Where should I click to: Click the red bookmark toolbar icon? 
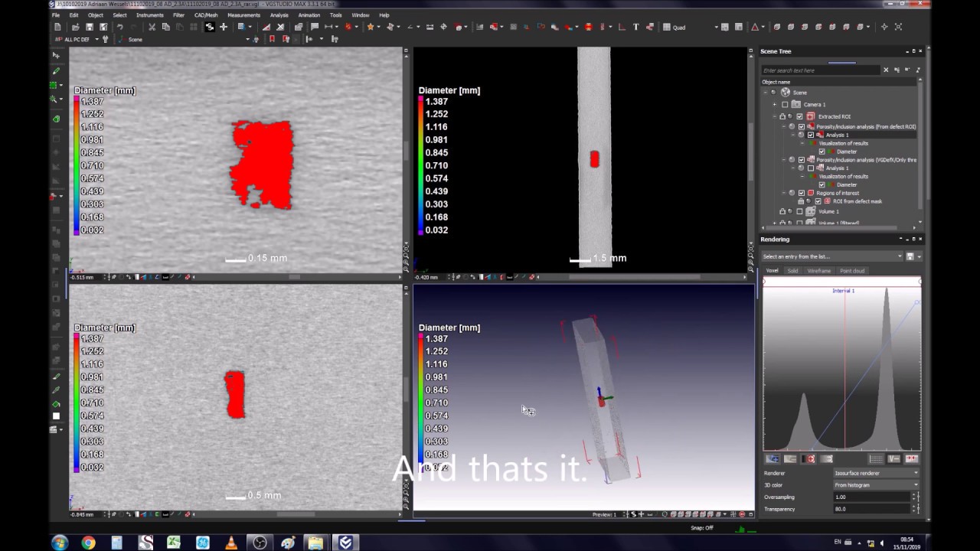(272, 39)
